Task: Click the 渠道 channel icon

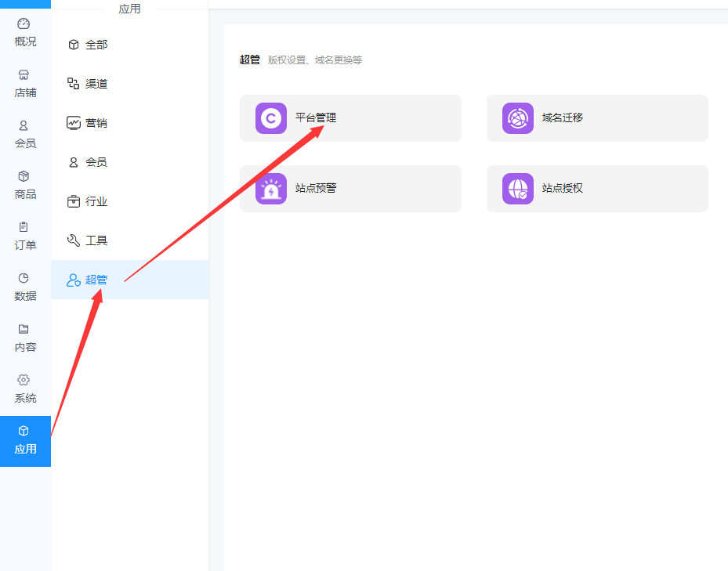Action: [x=74, y=84]
